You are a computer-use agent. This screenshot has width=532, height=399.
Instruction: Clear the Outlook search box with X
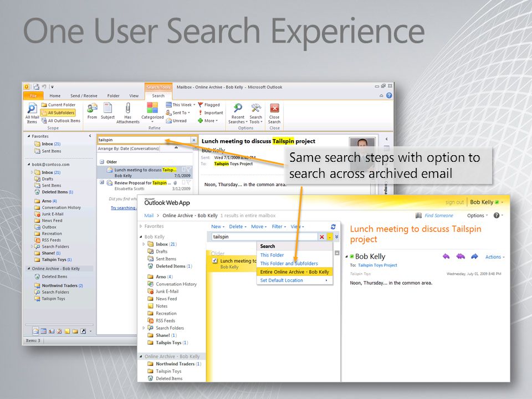pos(194,140)
